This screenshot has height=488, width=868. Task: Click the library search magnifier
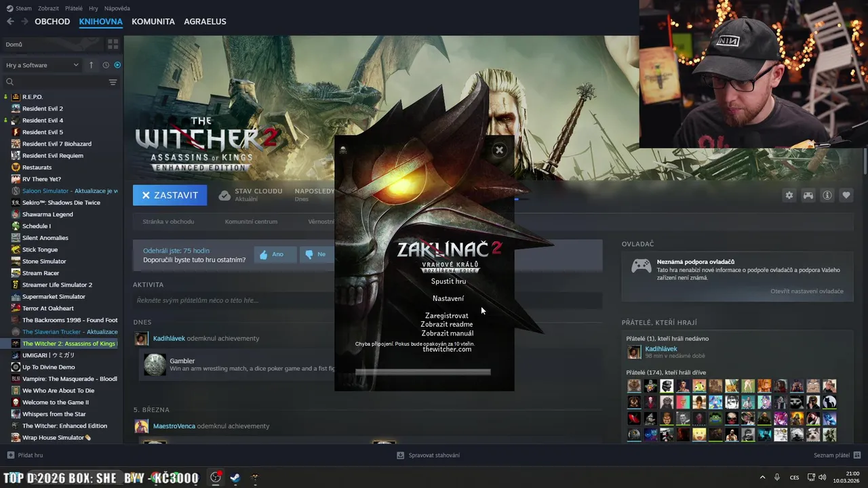[9, 82]
